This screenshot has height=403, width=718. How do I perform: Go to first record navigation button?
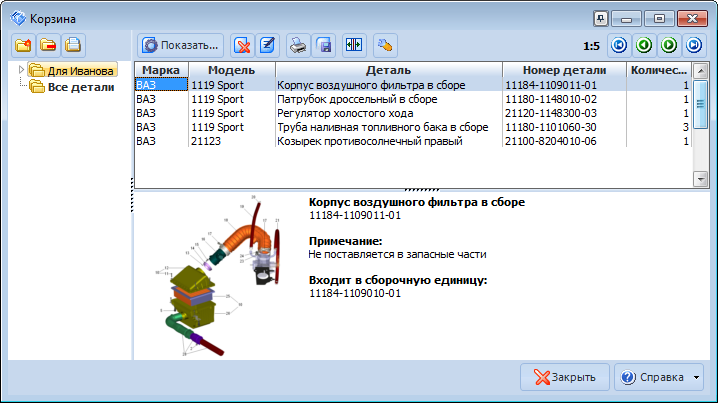[619, 45]
